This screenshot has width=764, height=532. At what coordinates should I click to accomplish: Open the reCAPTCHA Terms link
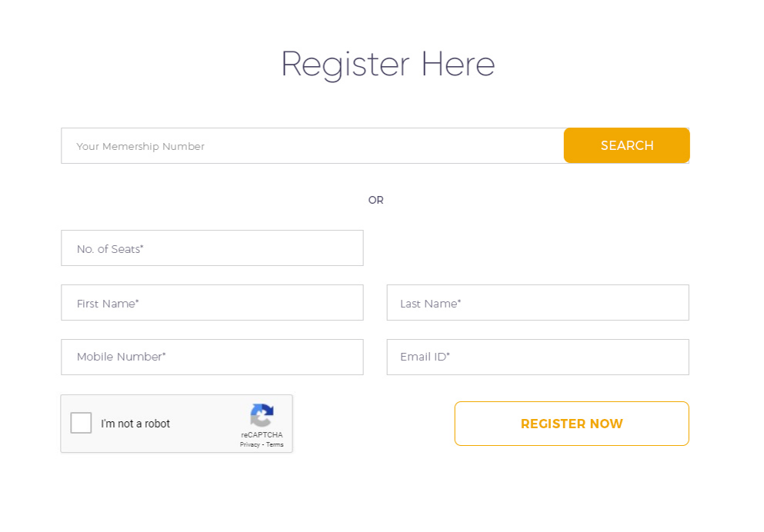point(275,444)
